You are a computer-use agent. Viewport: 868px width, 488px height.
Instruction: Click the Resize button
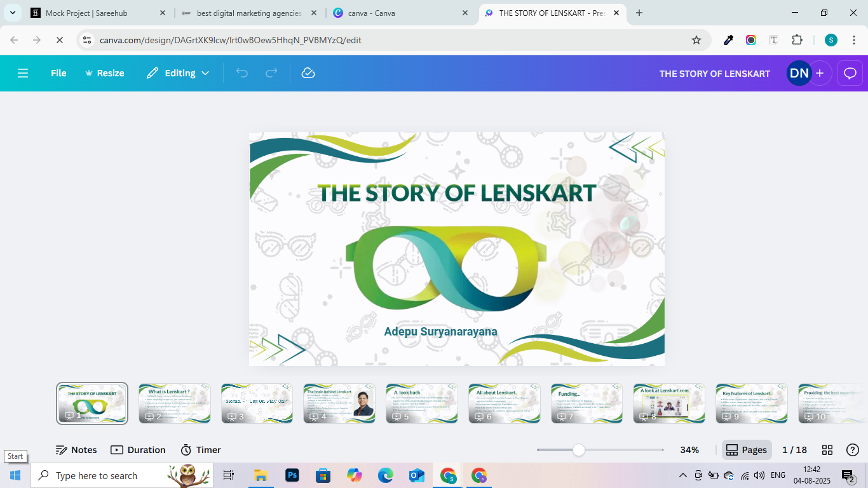pyautogui.click(x=105, y=73)
